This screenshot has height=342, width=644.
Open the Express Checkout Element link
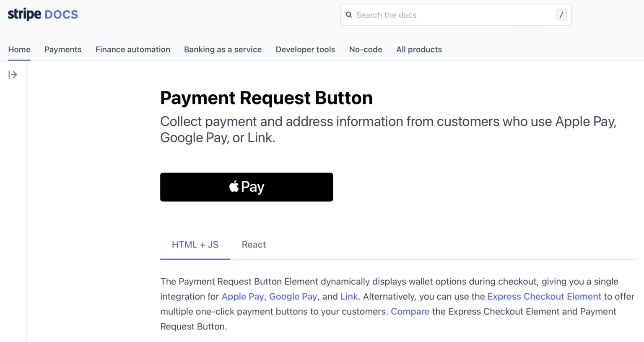coord(544,297)
